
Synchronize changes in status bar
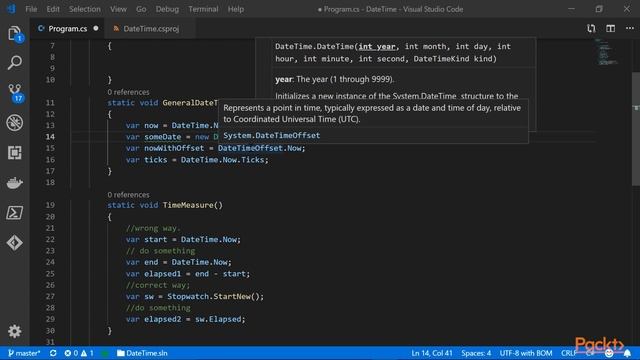pos(53,353)
